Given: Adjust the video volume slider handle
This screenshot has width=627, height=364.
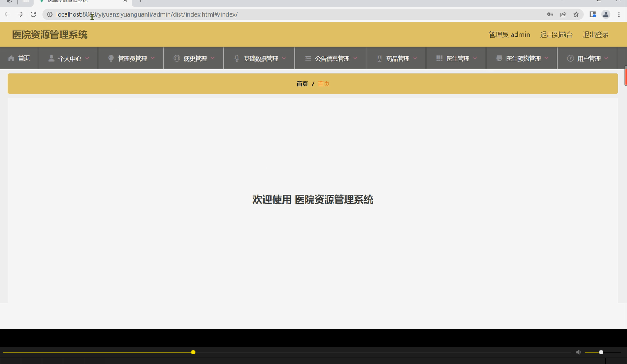Looking at the screenshot, I should [601, 352].
